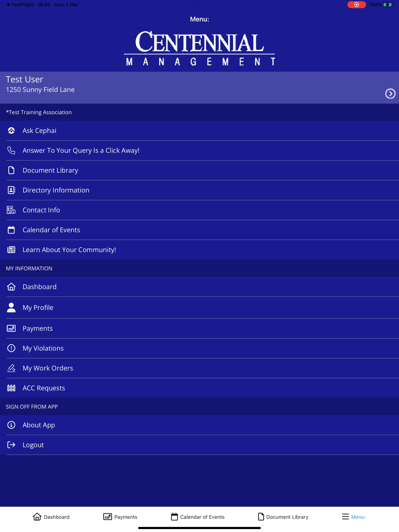Tap the SIGN OFF FROM APP section header
The image size is (399, 532).
click(32, 407)
